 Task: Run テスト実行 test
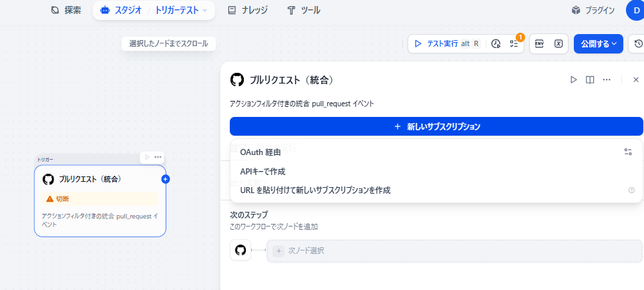[447, 43]
